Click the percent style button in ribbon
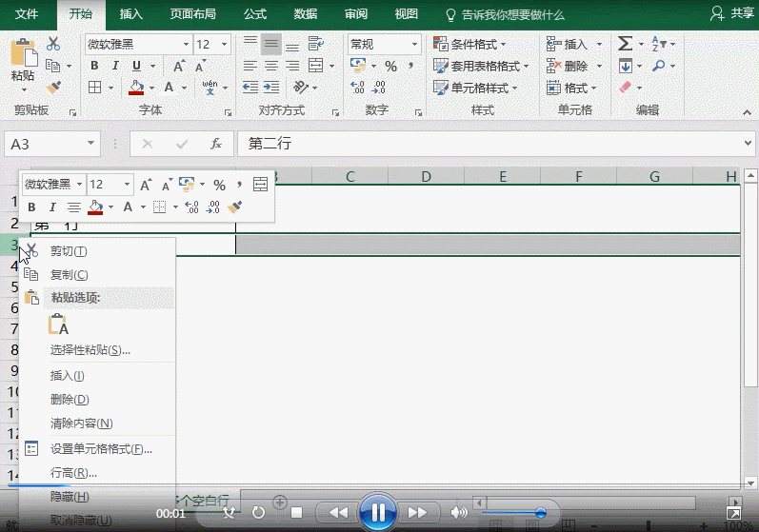This screenshot has width=759, height=532. point(390,66)
